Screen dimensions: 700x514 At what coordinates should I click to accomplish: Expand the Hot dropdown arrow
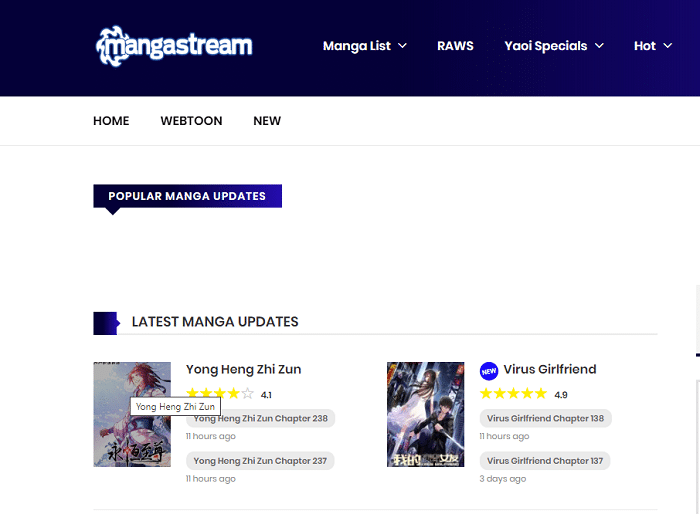(667, 46)
